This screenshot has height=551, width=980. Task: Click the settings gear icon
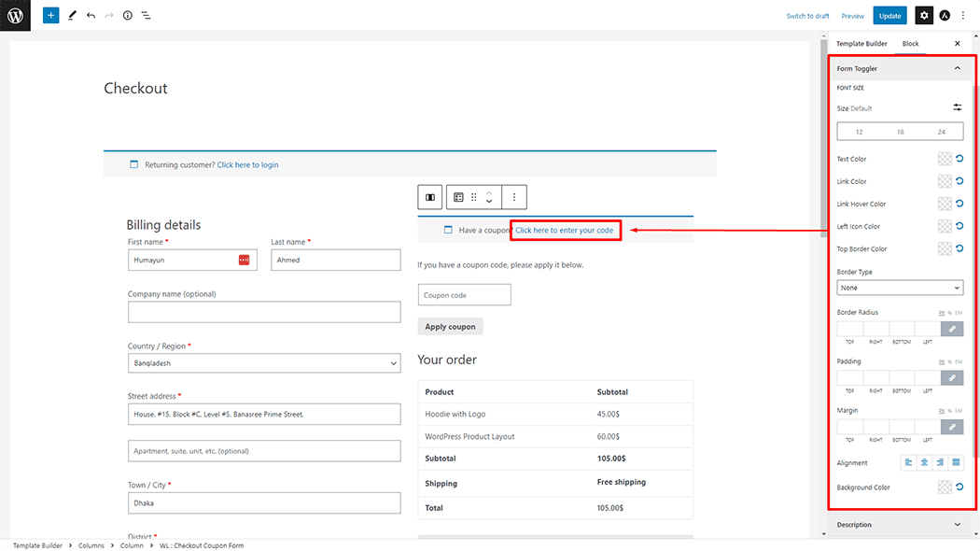click(923, 16)
